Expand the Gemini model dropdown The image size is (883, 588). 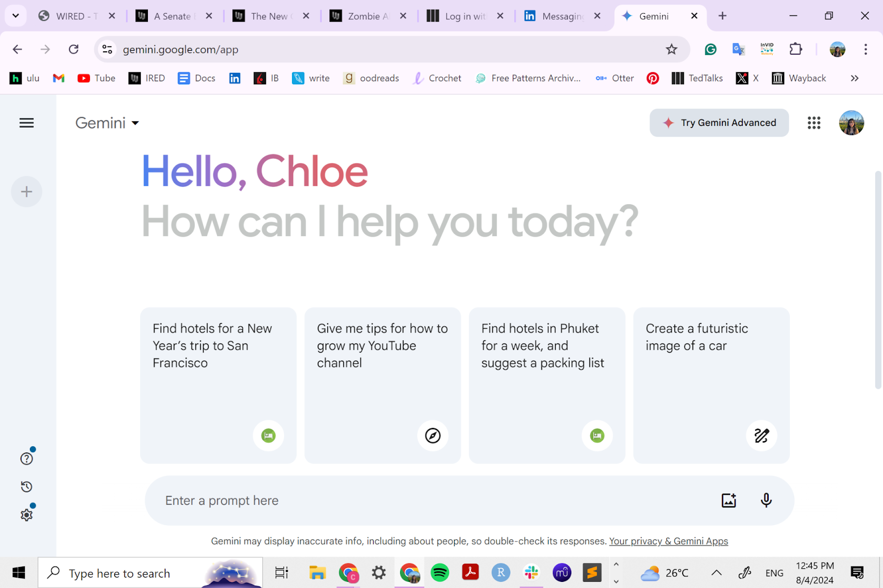[x=107, y=122]
